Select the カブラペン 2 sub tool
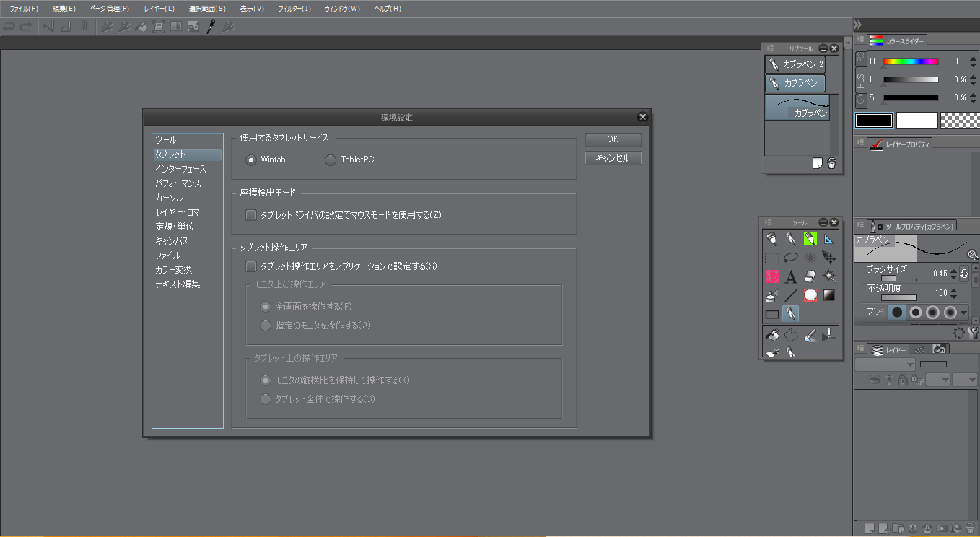The height and width of the screenshot is (537, 980). pos(795,64)
